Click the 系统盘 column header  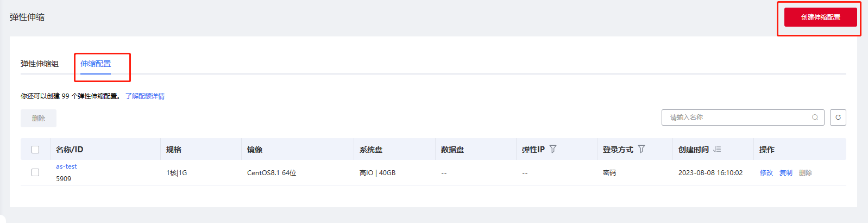pos(371,150)
